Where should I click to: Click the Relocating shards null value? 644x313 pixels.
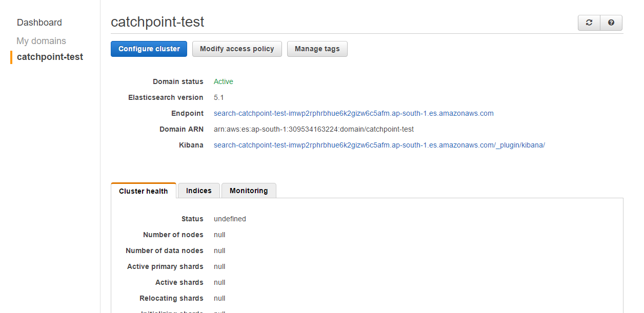click(219, 298)
